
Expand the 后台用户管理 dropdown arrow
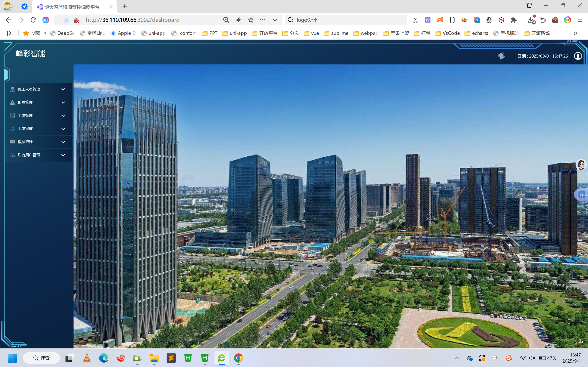point(63,155)
